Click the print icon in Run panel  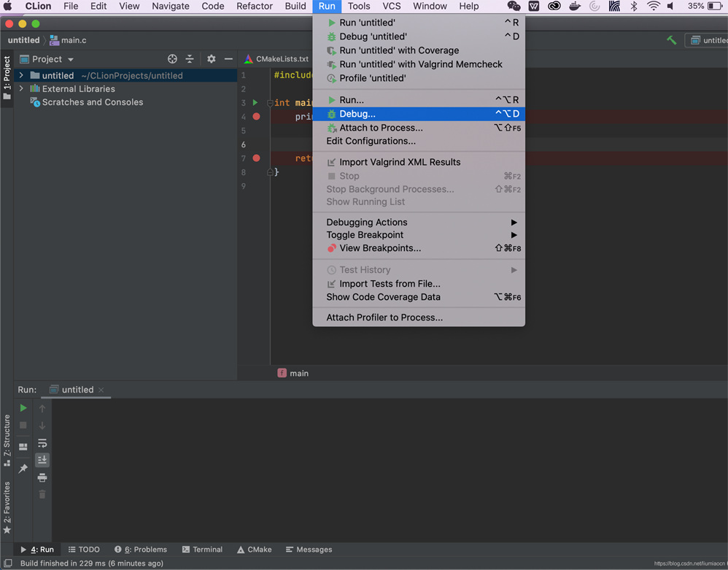42,477
